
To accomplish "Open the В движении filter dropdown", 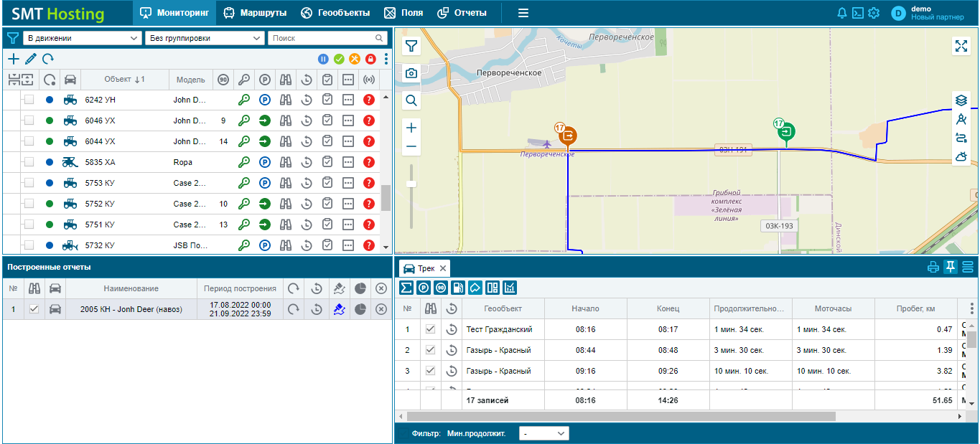I will coord(83,38).
